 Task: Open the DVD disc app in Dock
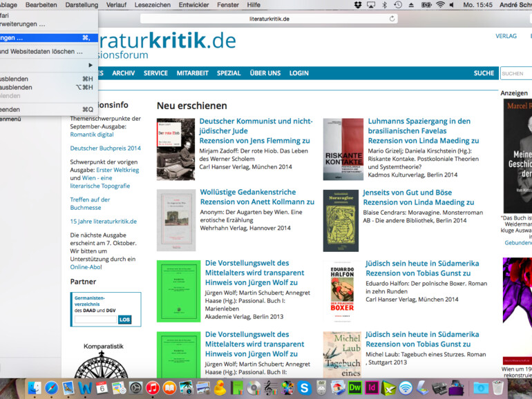[254, 388]
